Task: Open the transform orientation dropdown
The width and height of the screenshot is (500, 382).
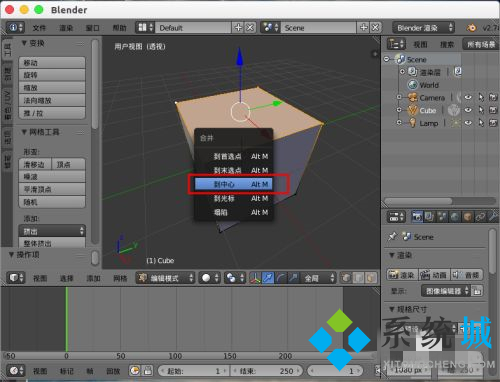Action: point(318,278)
